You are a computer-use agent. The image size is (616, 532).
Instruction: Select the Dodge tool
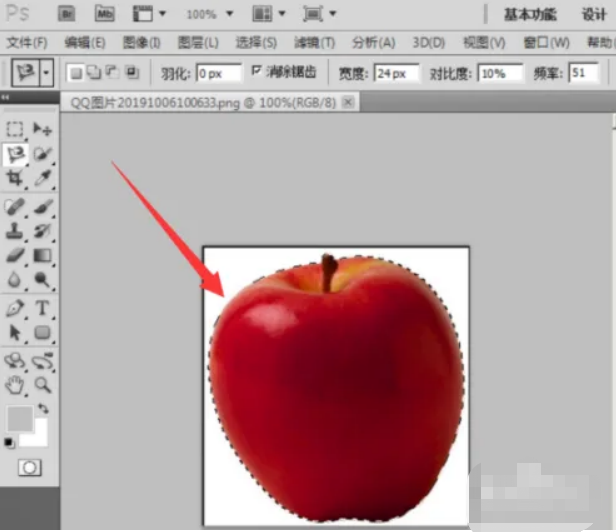(x=42, y=280)
